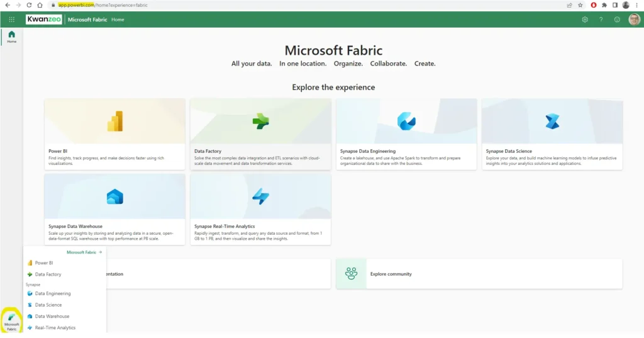Open the feedback smiley icon
The height and width of the screenshot is (338, 644).
click(617, 20)
